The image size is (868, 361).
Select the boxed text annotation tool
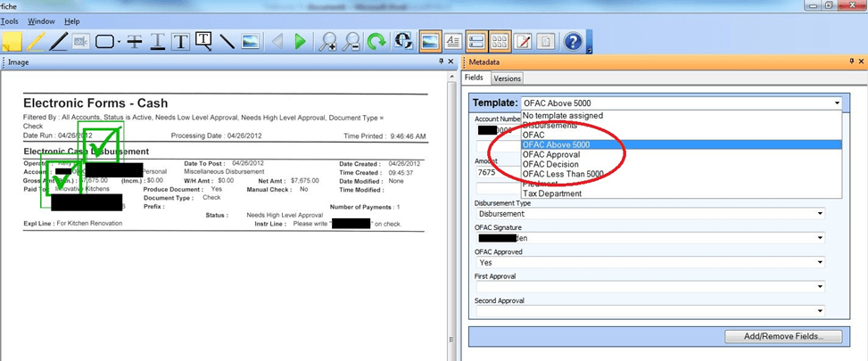coord(180,42)
